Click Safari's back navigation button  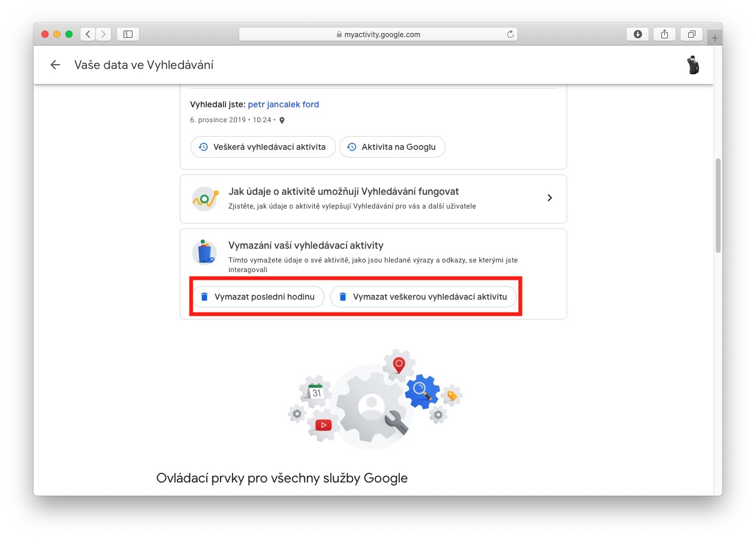pos(88,34)
